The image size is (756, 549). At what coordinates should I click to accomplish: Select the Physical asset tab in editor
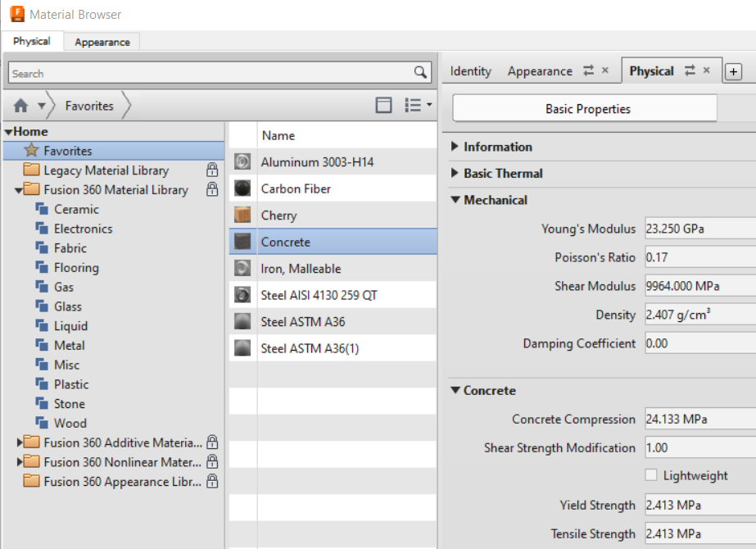651,71
